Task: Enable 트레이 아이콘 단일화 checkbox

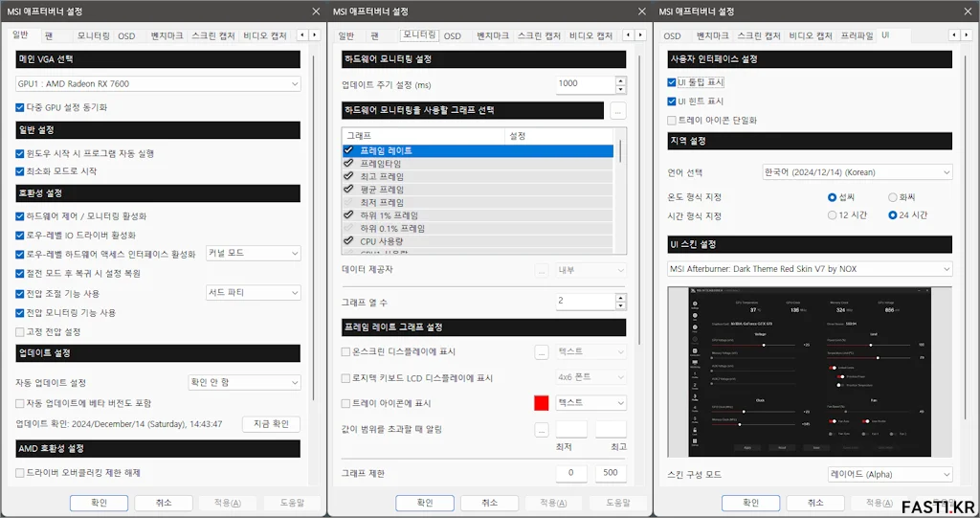Action: click(x=672, y=120)
